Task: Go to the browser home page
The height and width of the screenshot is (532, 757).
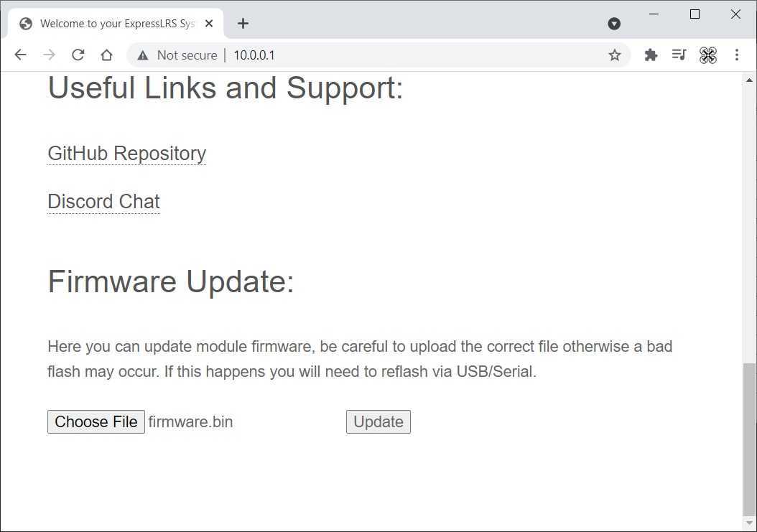Action: pos(106,55)
